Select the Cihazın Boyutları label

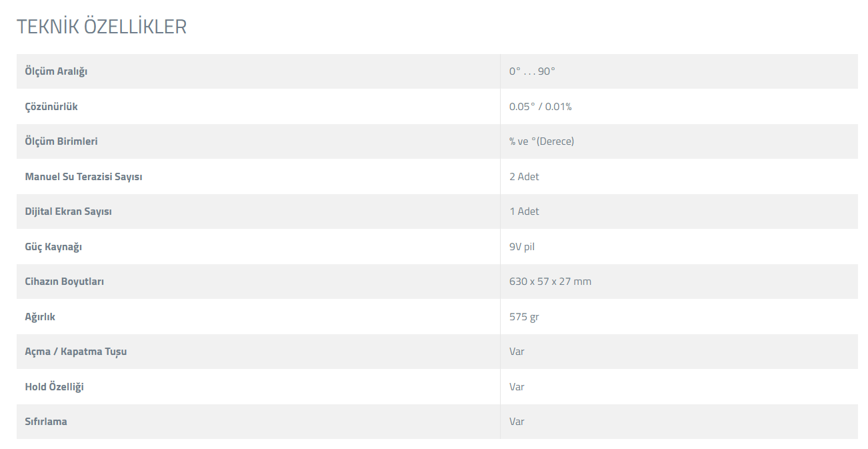(64, 282)
